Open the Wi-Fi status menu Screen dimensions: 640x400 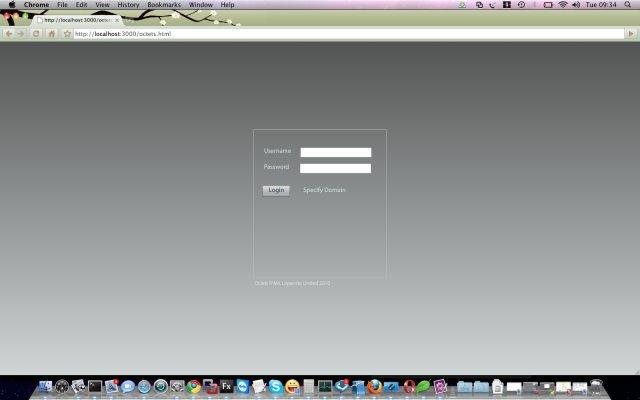tap(563, 4)
